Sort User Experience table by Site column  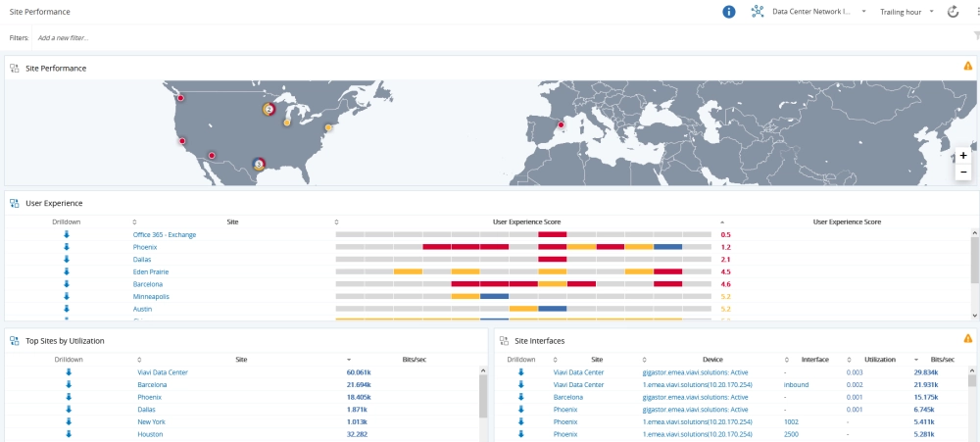(x=232, y=222)
